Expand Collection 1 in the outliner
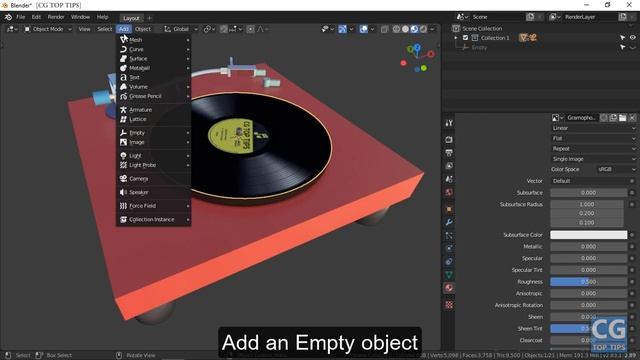 click(x=456, y=38)
